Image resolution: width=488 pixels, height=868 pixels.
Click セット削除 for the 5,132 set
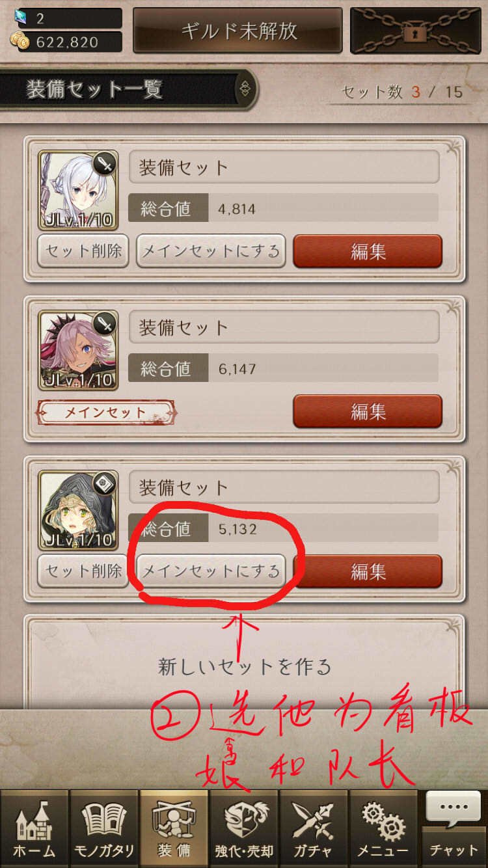(x=83, y=571)
